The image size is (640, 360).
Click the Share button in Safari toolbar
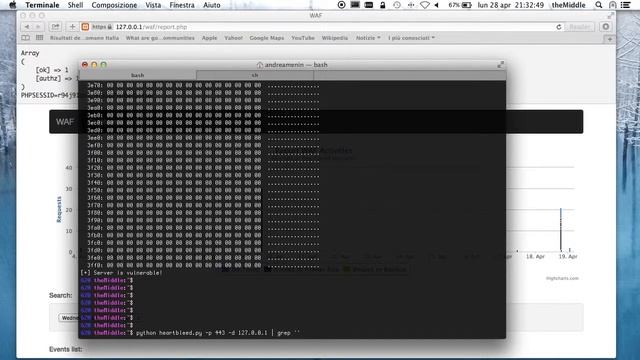tap(55, 27)
